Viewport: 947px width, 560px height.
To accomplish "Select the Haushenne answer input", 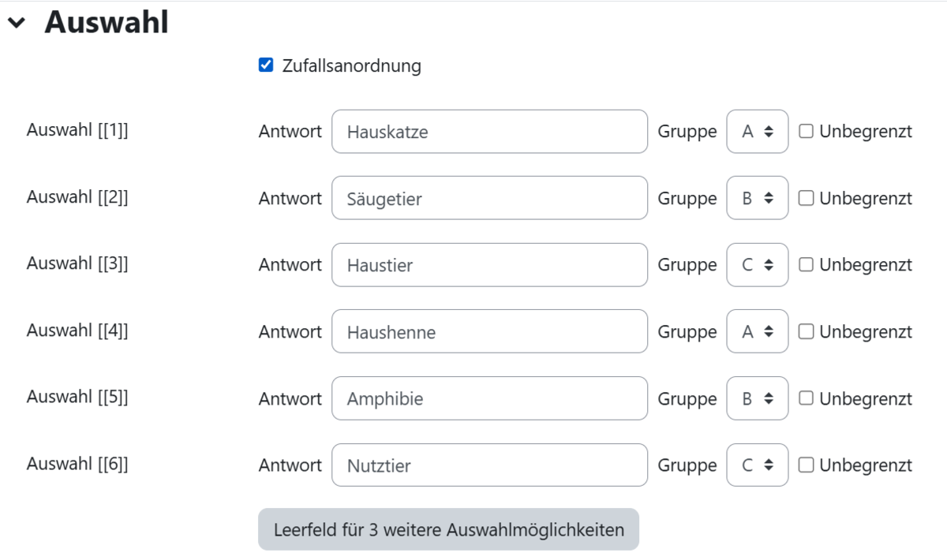I will pos(489,332).
